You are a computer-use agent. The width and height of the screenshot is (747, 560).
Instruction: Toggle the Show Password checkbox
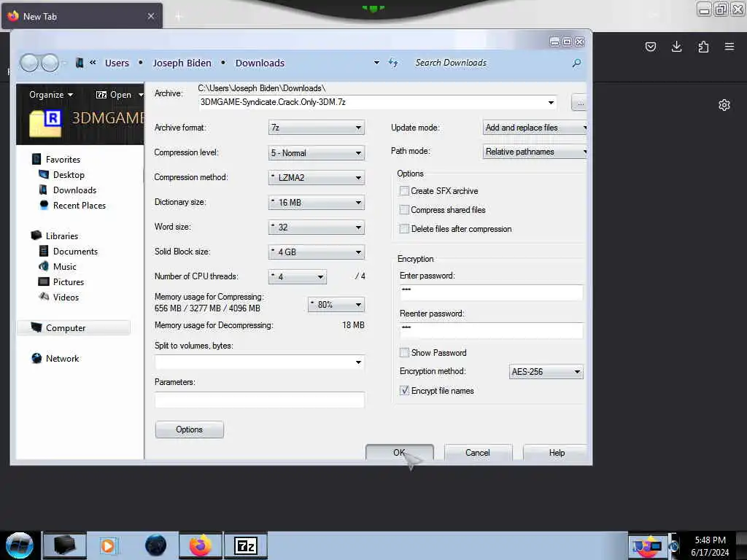404,353
